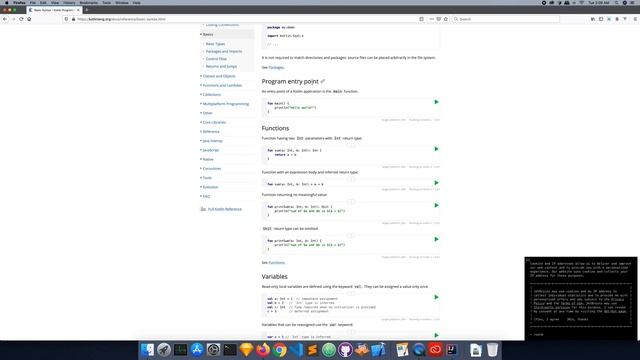
Task: Open Terminal from the dock
Action: (x=230, y=350)
